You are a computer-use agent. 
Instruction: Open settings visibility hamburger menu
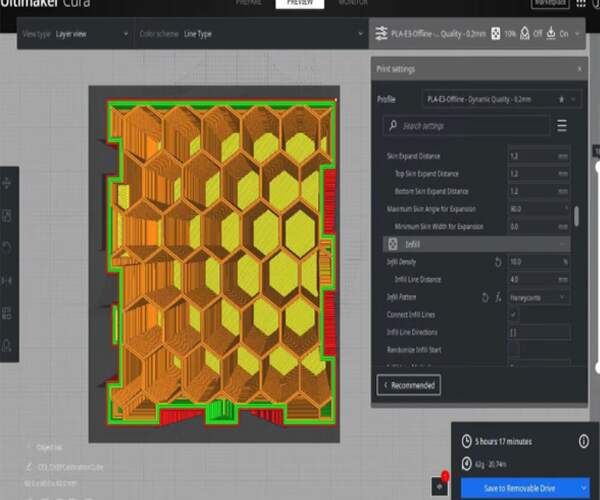coord(561,125)
